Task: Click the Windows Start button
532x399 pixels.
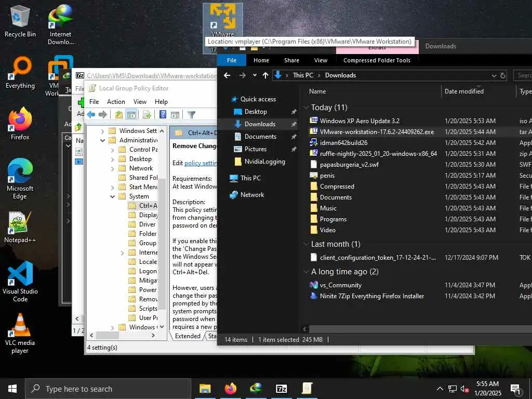Action: tap(12, 389)
